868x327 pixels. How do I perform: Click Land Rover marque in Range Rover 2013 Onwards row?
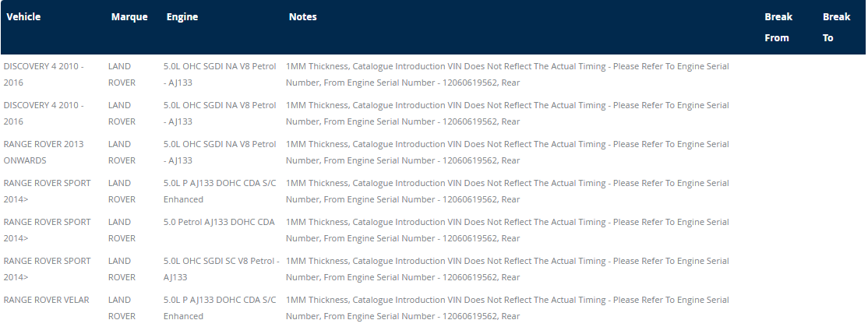click(122, 152)
